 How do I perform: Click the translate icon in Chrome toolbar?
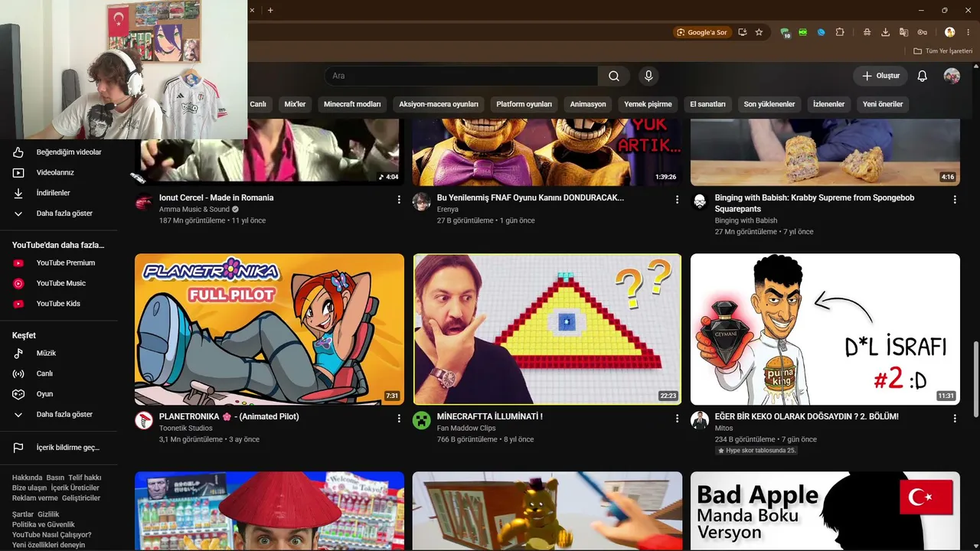tap(903, 32)
